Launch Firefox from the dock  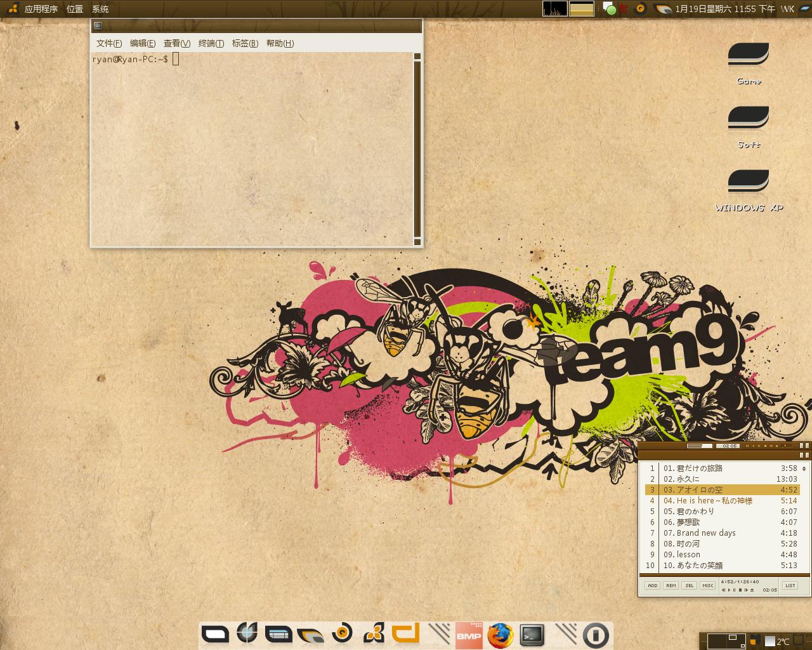[x=501, y=635]
